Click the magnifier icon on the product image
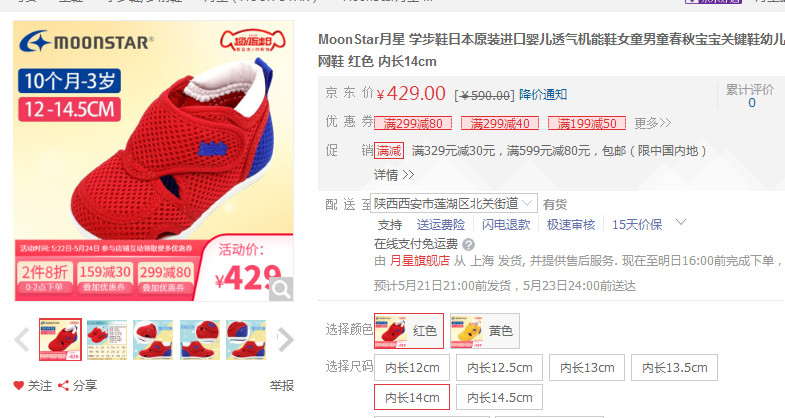The image size is (785, 418). [281, 289]
